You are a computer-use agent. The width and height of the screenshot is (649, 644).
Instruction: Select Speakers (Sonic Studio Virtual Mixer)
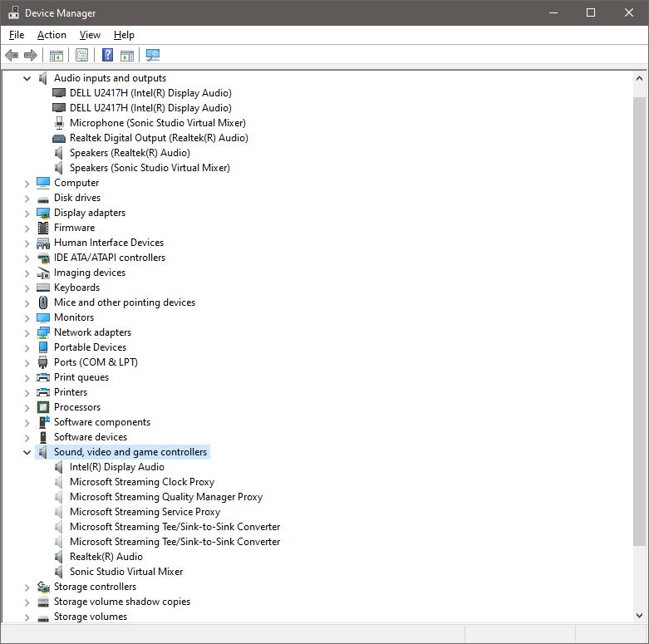pos(150,168)
